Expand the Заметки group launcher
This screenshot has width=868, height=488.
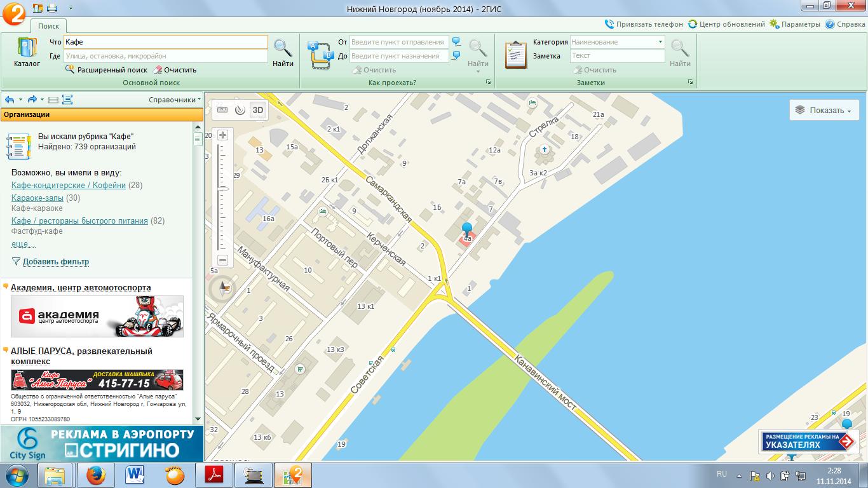pos(691,83)
